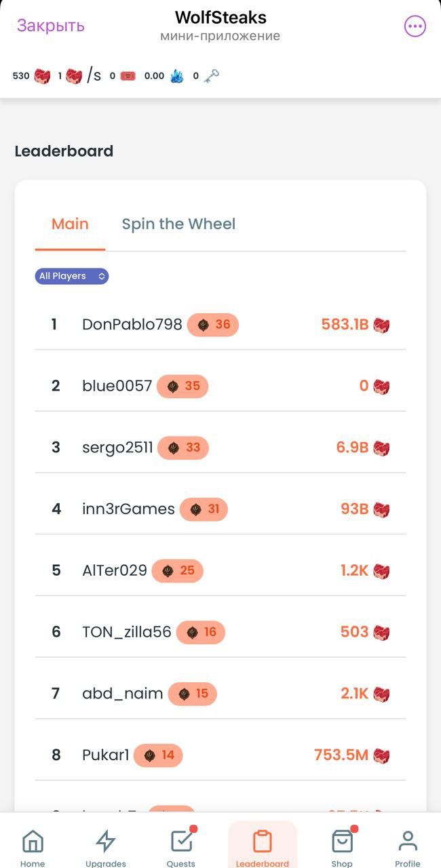
Task: Open DonPablo798's leaderboard entry
Action: (132, 325)
